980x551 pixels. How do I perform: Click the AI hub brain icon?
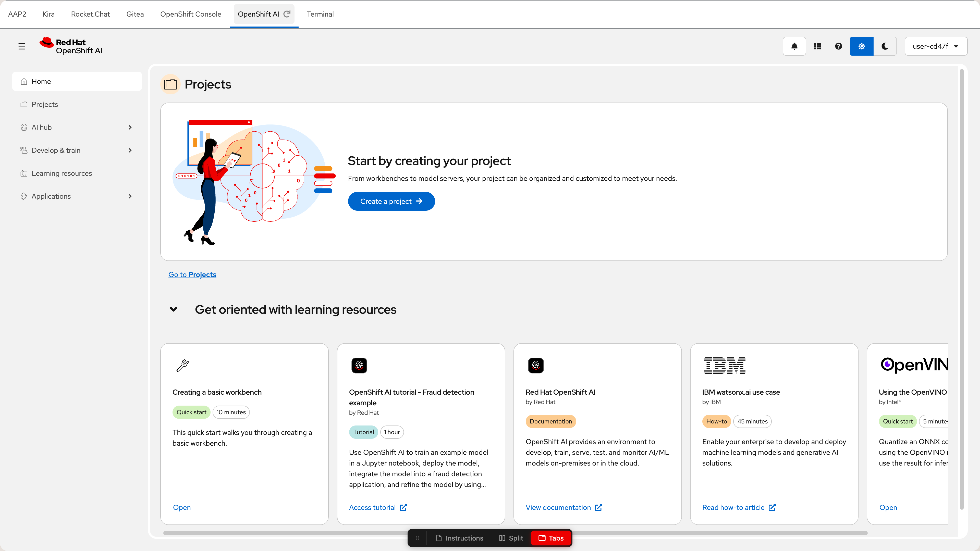pyautogui.click(x=24, y=127)
